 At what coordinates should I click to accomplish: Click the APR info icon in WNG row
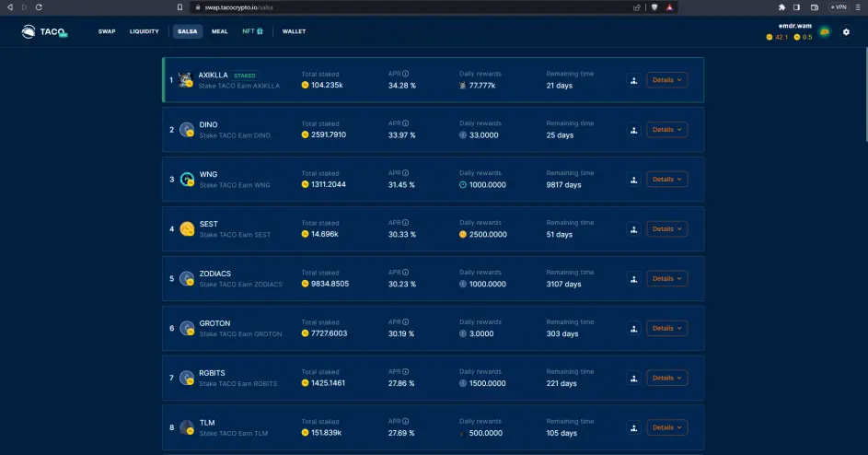(x=406, y=173)
